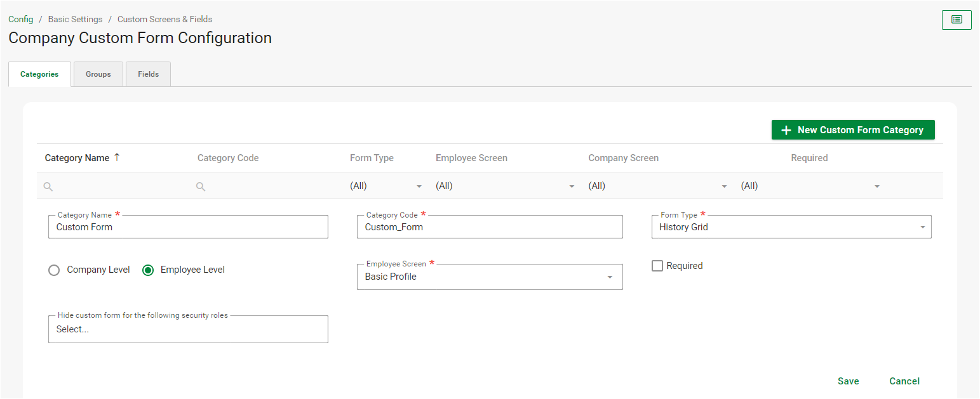Select the Company Level radio button

coord(54,270)
